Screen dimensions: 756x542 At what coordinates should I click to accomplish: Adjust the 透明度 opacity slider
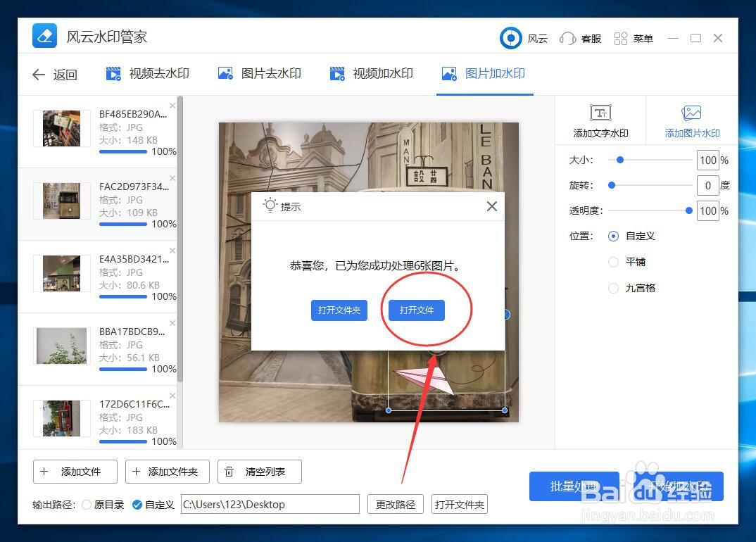coord(688,210)
